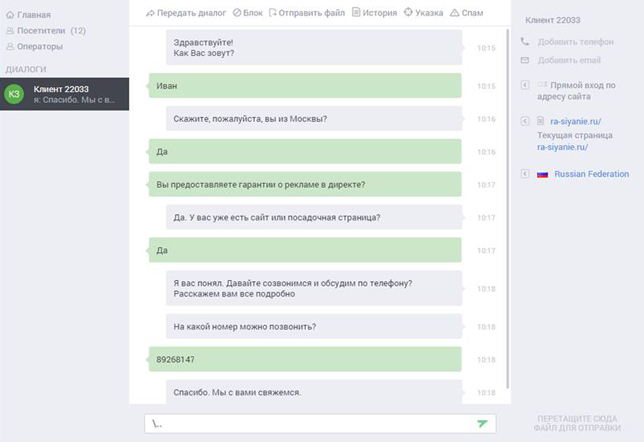Screen dimensions: 644x442
Task: Click the История document icon
Action: pos(356,12)
